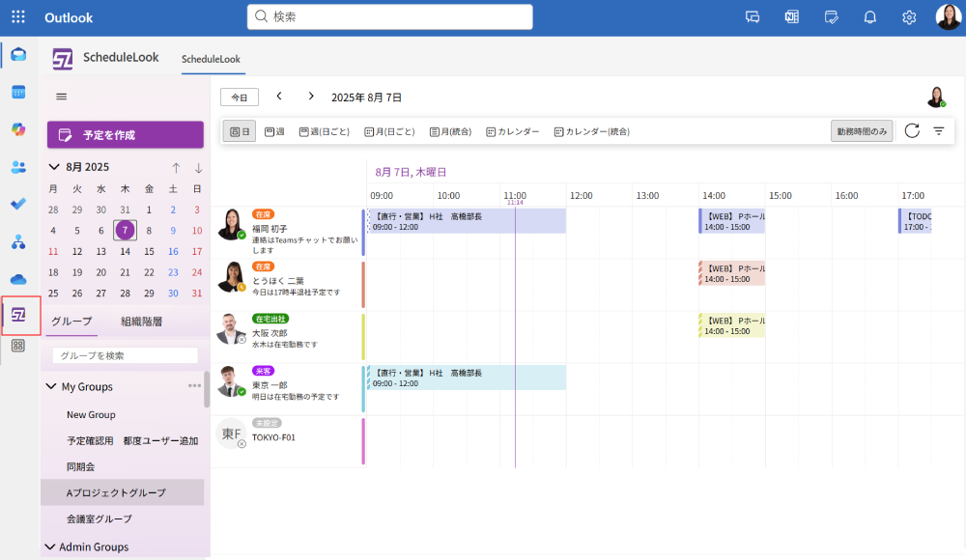Open OneDrive cloud icon
The image size is (966, 560).
pyautogui.click(x=18, y=279)
